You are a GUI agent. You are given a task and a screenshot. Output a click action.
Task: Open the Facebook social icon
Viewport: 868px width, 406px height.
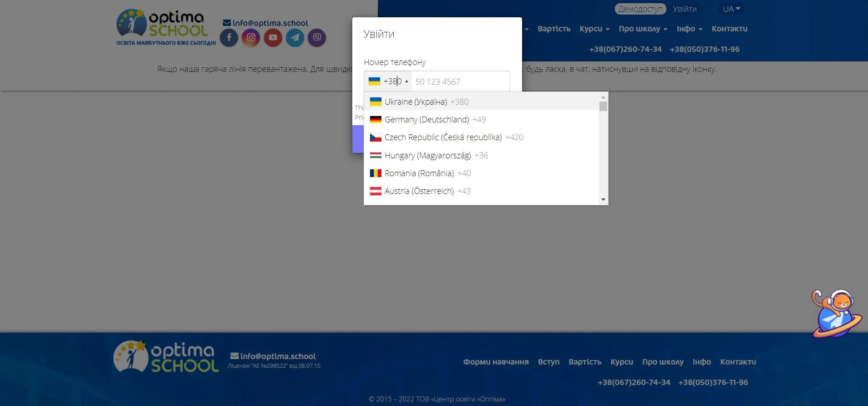pyautogui.click(x=229, y=37)
